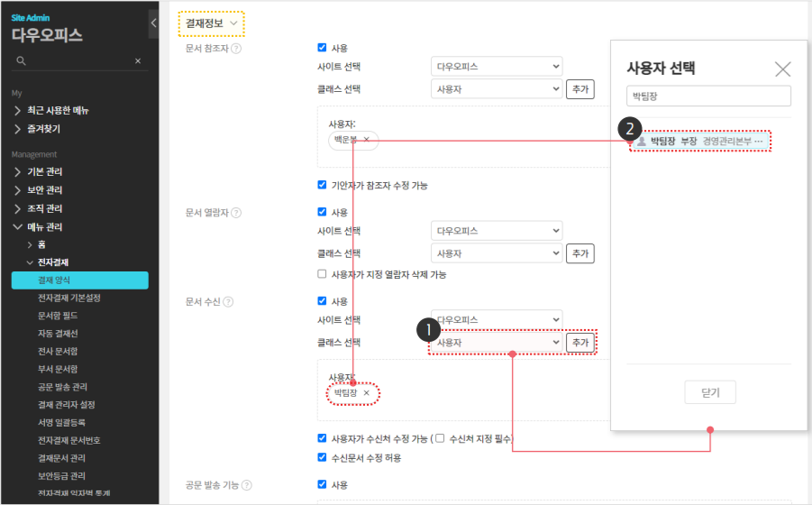812x505 pixels.
Task: Collapse the sidebar with arrow handle
Action: pos(153,23)
